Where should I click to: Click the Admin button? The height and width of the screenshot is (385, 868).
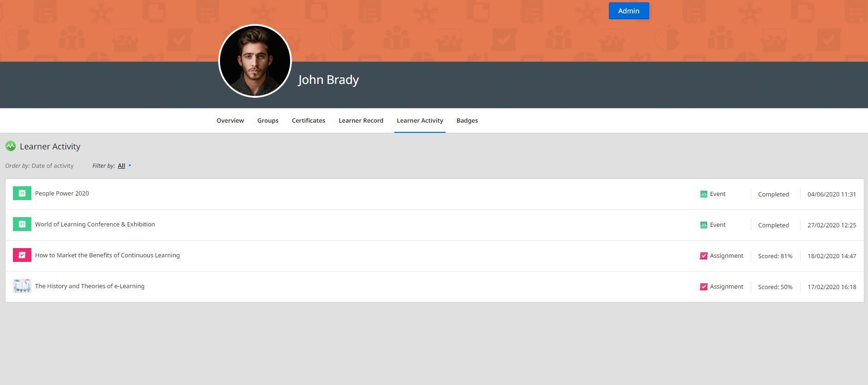click(x=629, y=11)
